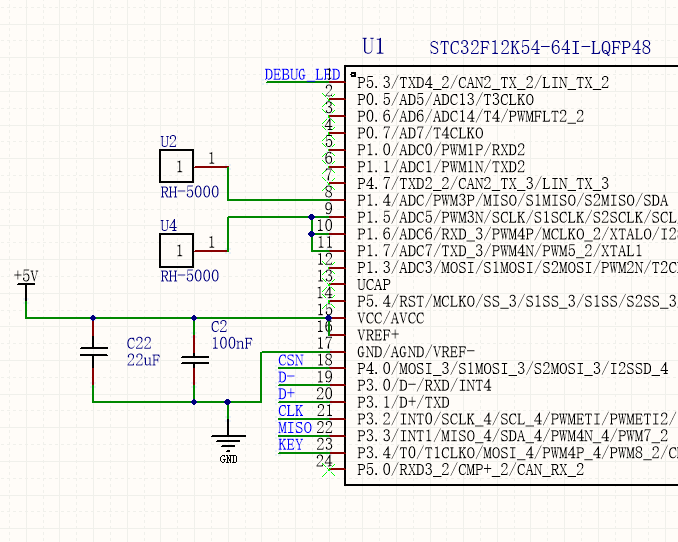The image size is (678, 542).
Task: Select RH-5000 value under U4
Action: point(190,276)
